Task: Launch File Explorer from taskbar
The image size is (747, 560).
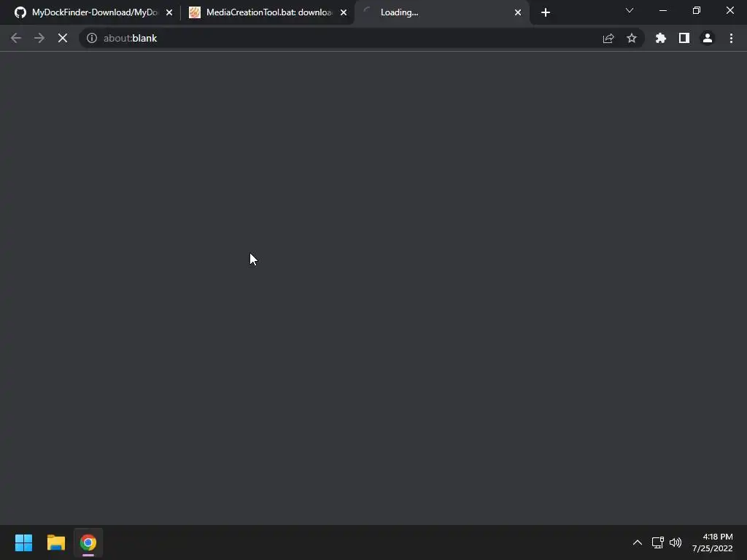Action: [x=55, y=542]
